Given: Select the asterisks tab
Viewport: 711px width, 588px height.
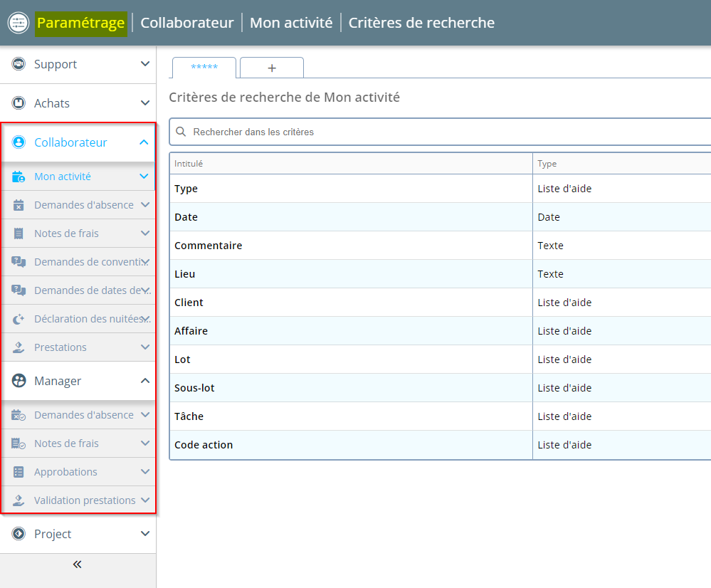Looking at the screenshot, I should (204, 68).
